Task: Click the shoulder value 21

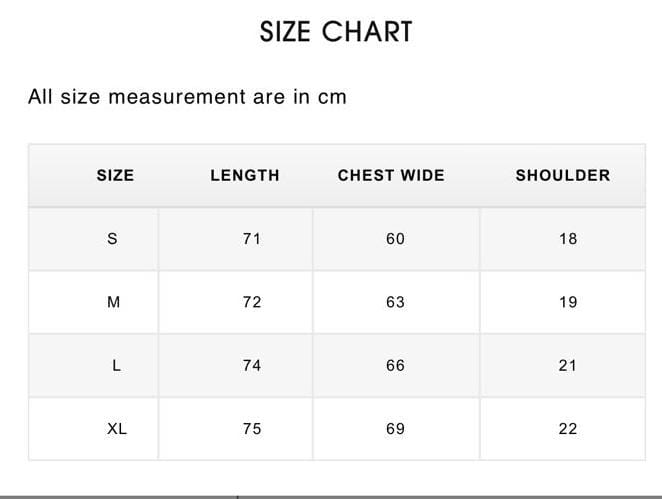Action: pyautogui.click(x=568, y=366)
